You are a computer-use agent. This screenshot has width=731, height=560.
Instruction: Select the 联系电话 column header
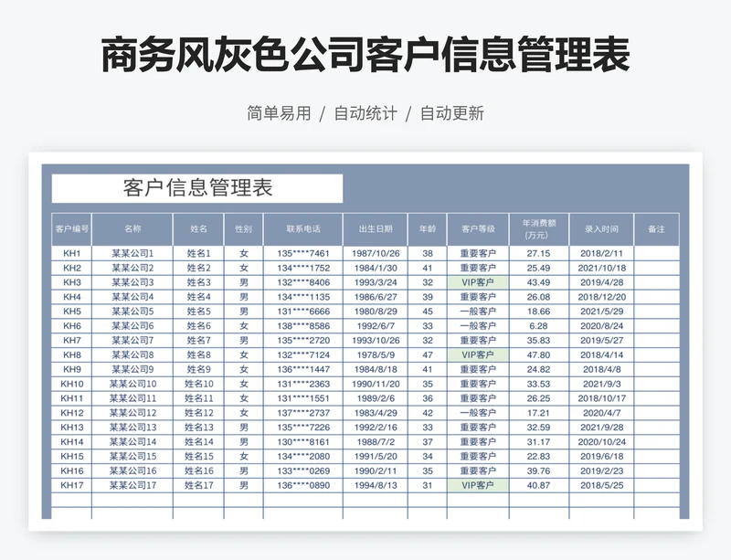303,229
